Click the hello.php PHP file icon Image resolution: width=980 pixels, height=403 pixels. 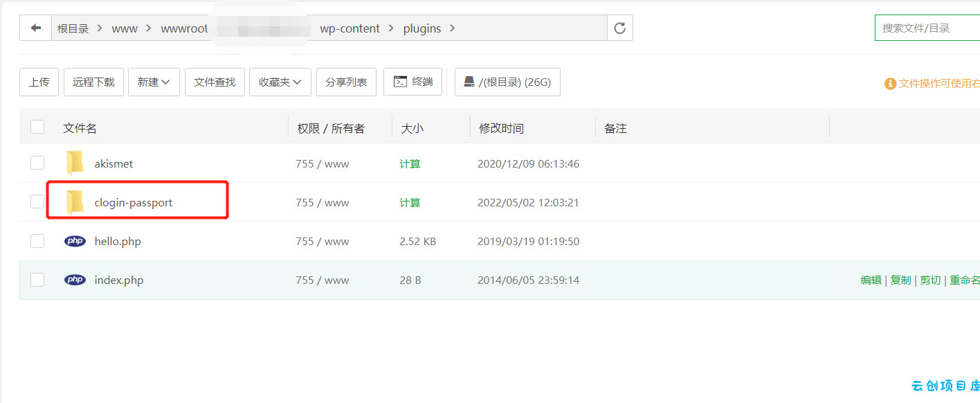click(75, 242)
